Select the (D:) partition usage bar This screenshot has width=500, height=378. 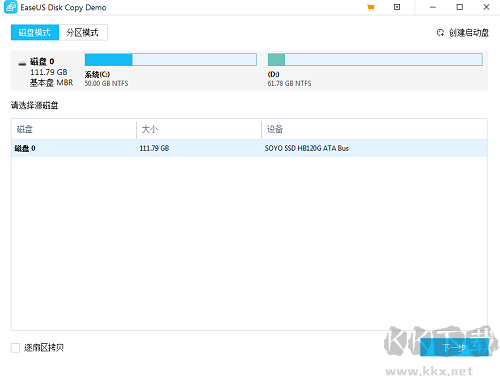click(x=375, y=60)
